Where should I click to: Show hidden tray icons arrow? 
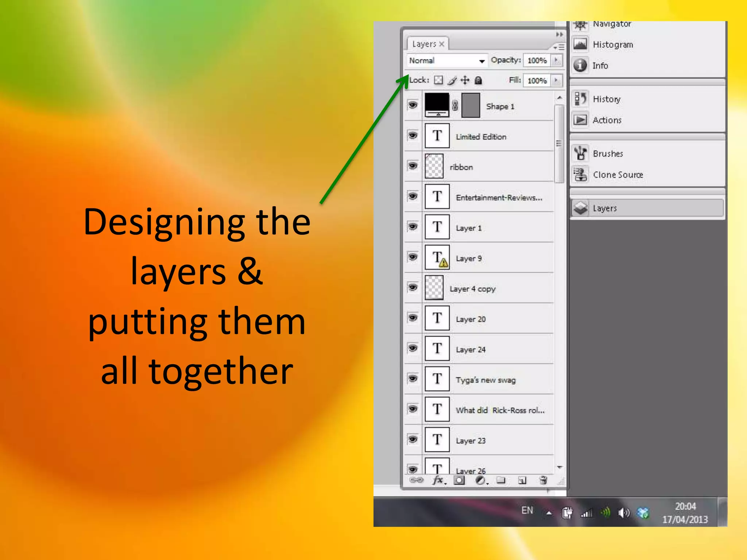[549, 513]
